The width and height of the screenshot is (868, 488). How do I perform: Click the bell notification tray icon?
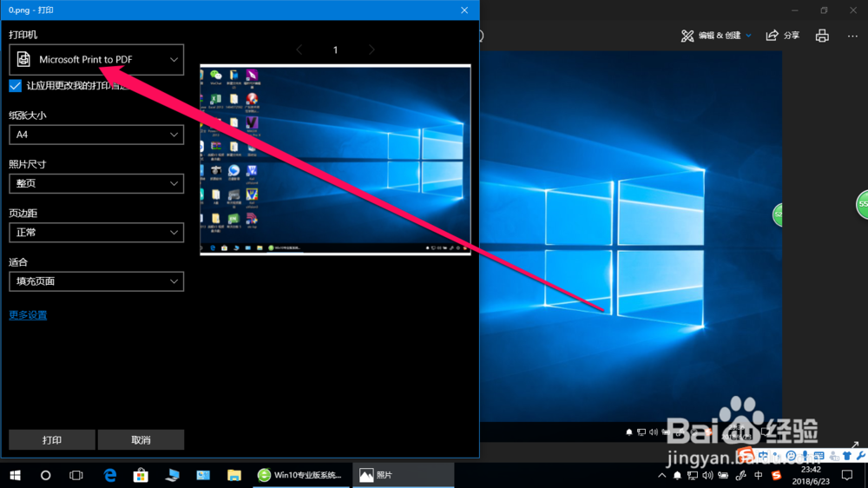click(x=677, y=475)
